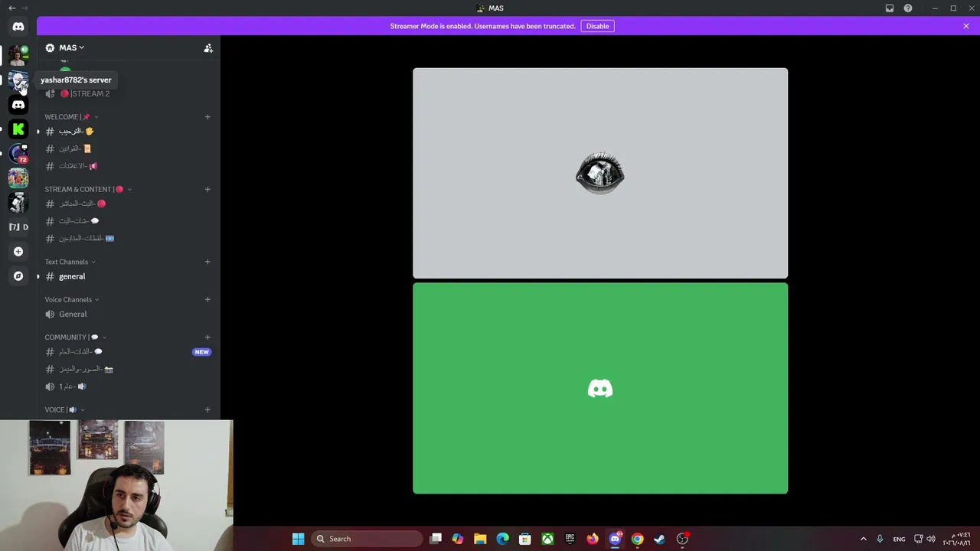Create channel in STREAM & CONTENT category

[207, 189]
